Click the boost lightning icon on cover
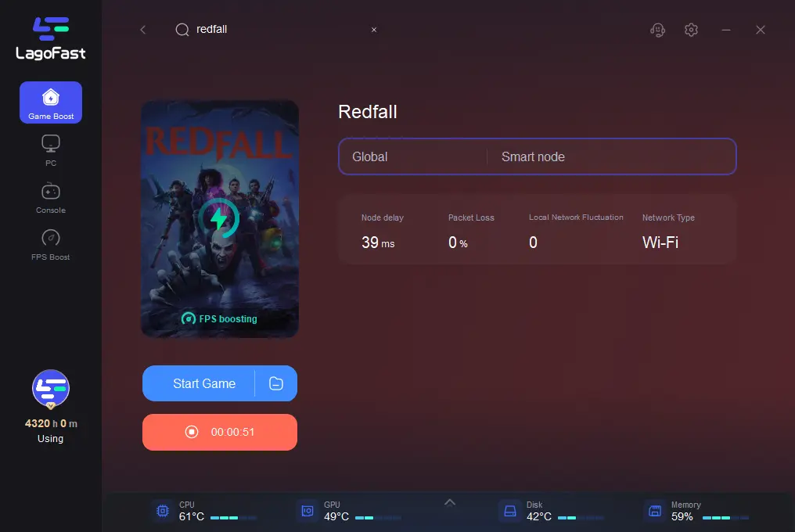795x532 pixels. 219,218
